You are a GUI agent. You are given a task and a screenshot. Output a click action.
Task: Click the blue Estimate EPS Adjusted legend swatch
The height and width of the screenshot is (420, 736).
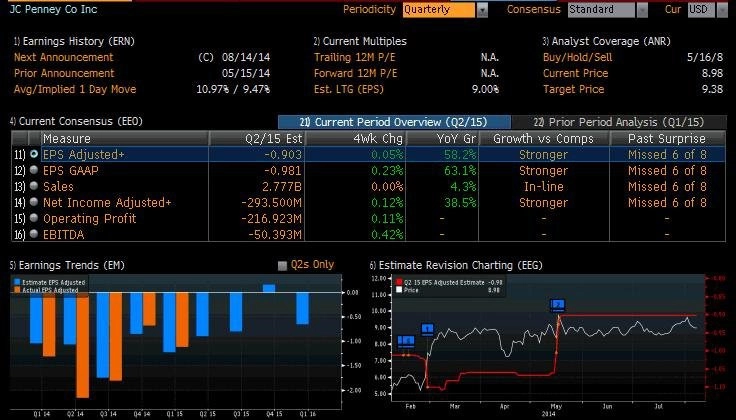pos(17,283)
